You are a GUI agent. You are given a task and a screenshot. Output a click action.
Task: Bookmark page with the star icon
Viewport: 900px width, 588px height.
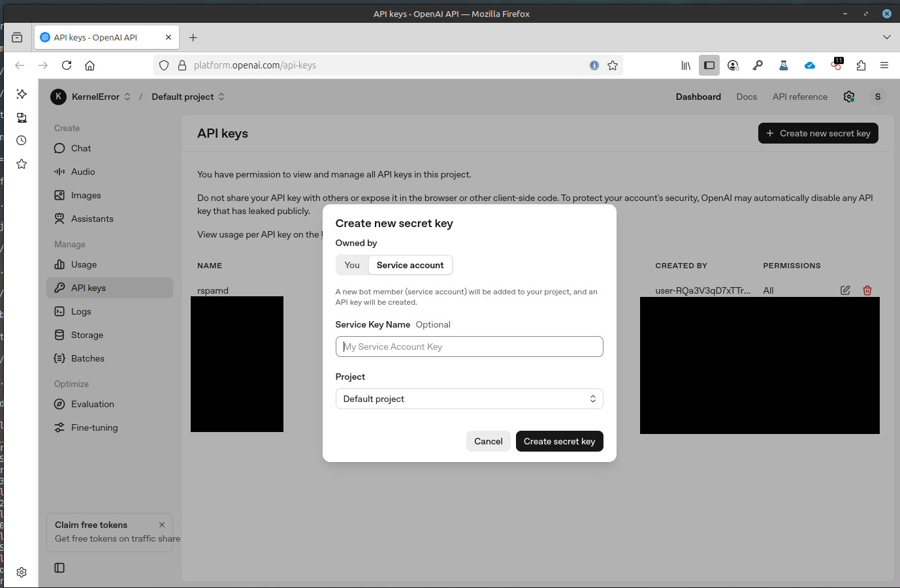tap(613, 65)
